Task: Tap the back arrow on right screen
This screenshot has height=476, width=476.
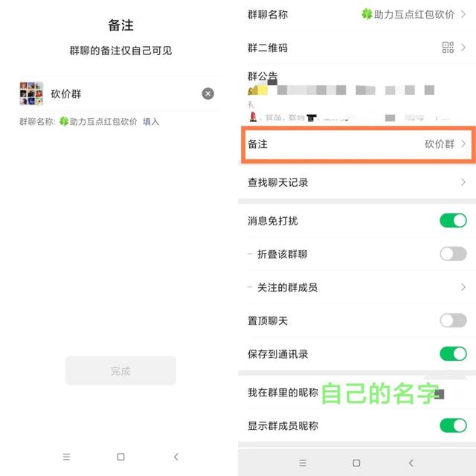Action: [411, 463]
